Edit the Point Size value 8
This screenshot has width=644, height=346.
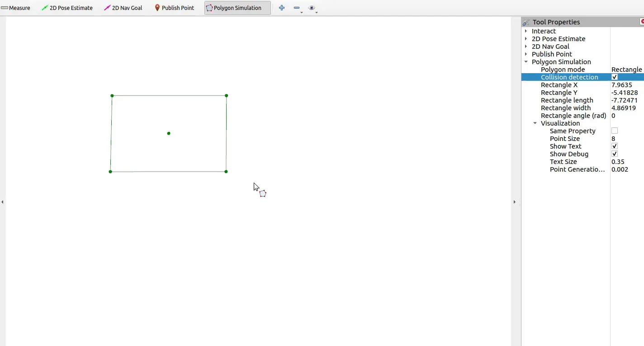coord(627,139)
